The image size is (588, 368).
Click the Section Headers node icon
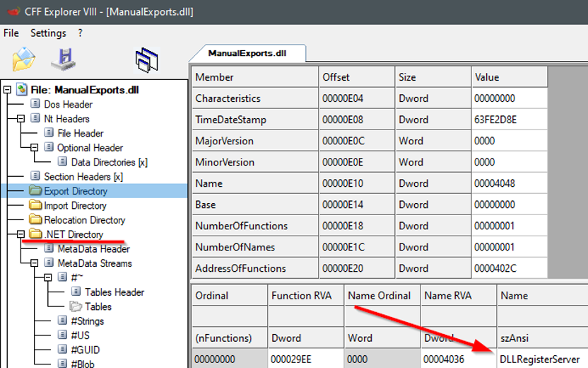[35, 176]
